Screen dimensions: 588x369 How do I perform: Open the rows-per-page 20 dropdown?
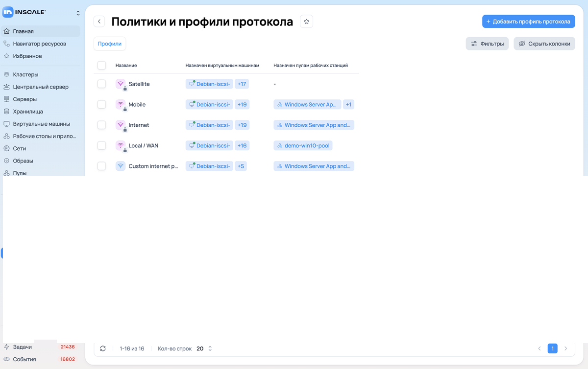pos(204,348)
